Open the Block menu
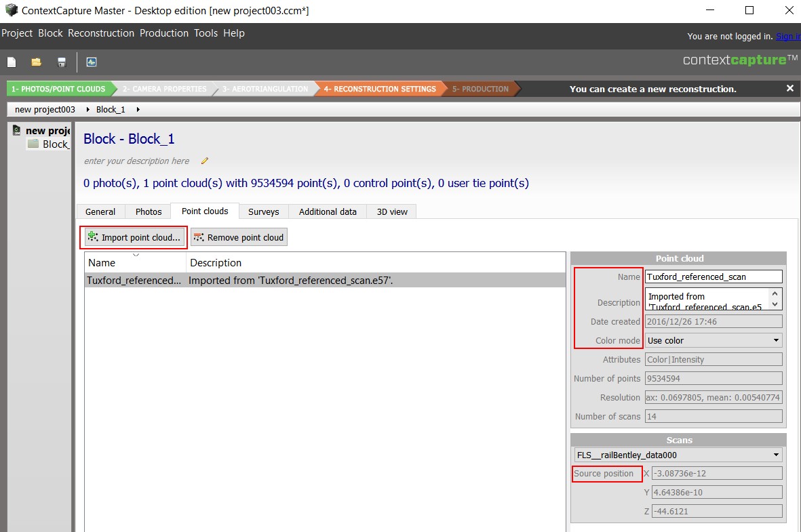 [x=50, y=33]
